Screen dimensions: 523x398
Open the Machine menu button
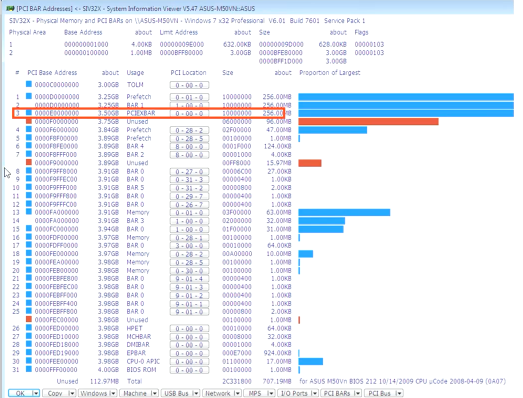click(x=135, y=393)
